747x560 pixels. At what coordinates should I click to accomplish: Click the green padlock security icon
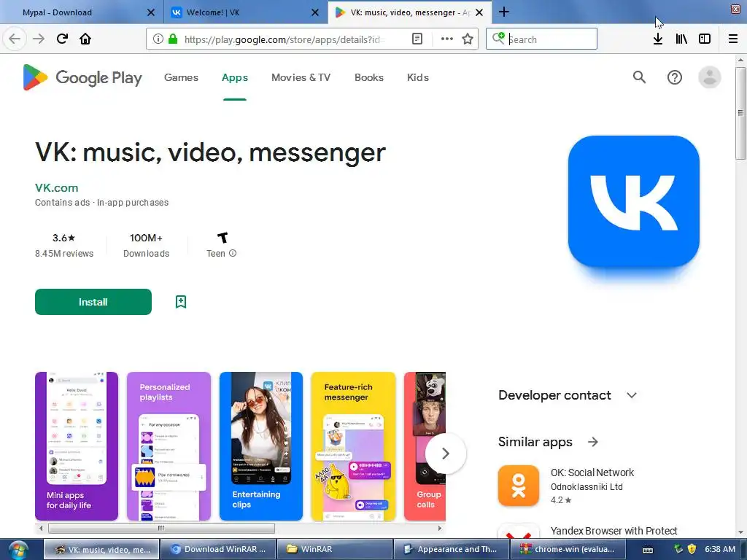tap(173, 39)
